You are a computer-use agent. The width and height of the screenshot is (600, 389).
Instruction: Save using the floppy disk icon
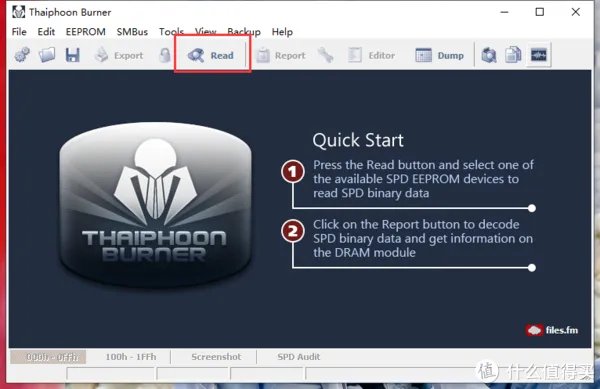(x=72, y=55)
